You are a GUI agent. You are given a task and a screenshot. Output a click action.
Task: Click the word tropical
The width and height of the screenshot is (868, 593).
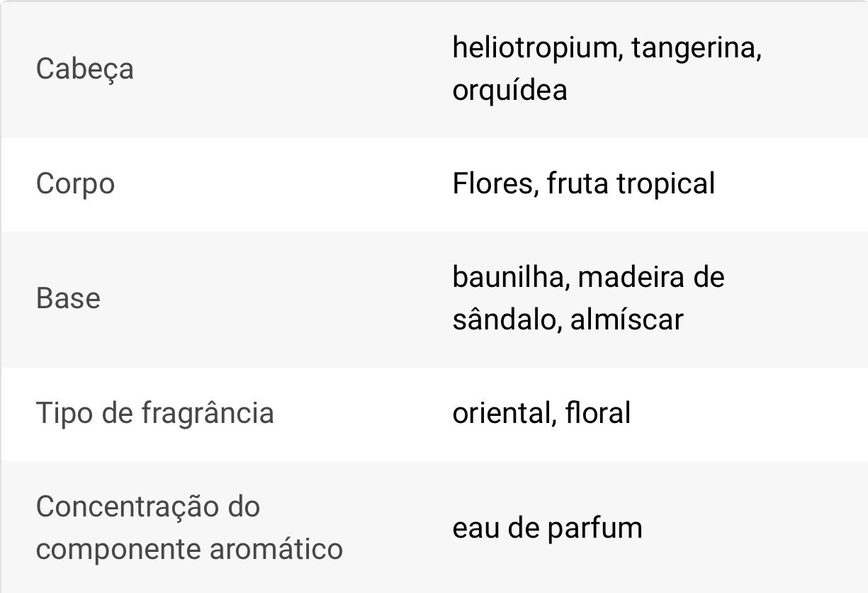(x=665, y=184)
